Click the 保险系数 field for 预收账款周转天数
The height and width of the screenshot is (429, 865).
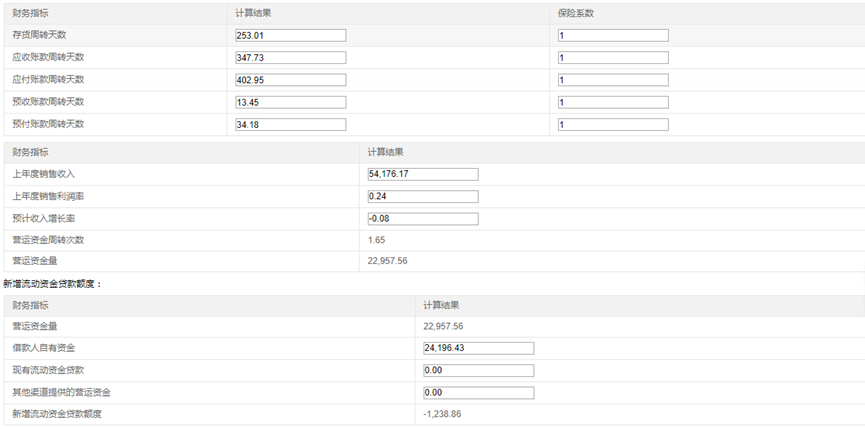(x=613, y=102)
